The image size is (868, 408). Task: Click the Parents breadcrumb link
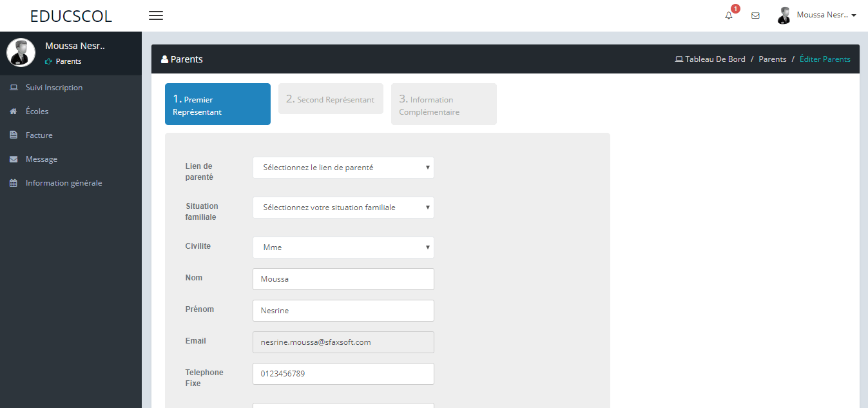[772, 59]
